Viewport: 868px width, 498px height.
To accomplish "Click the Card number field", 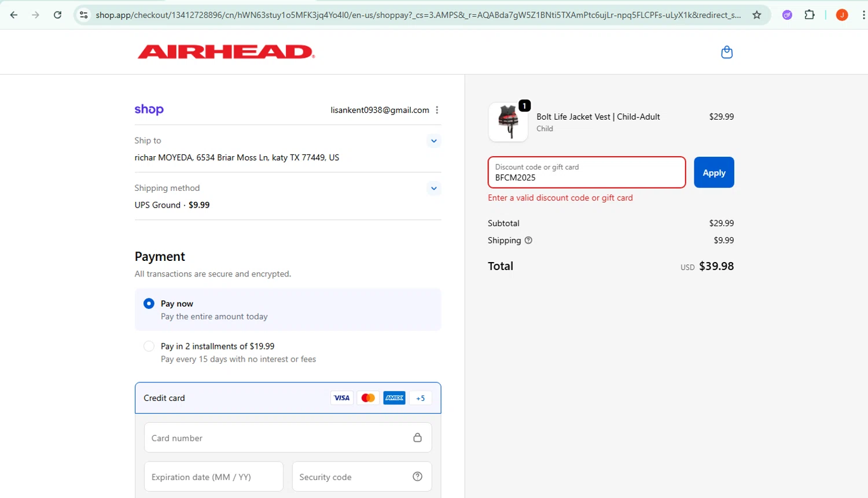I will [x=288, y=437].
